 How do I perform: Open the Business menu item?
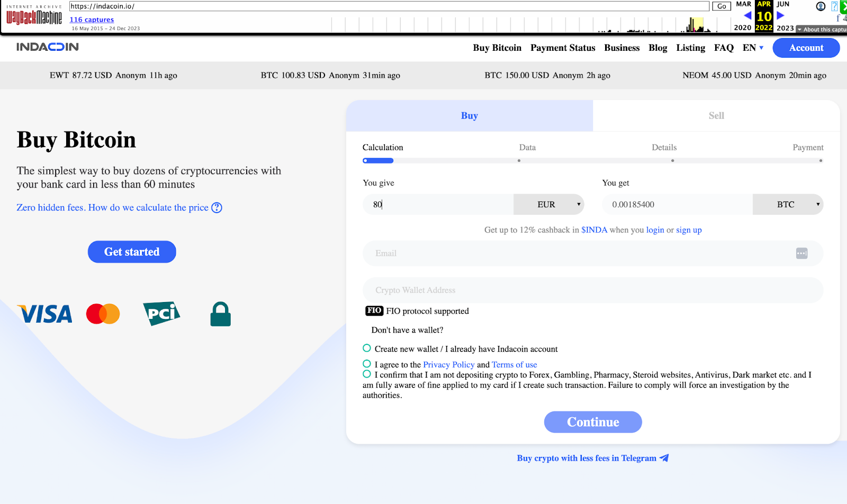click(622, 48)
